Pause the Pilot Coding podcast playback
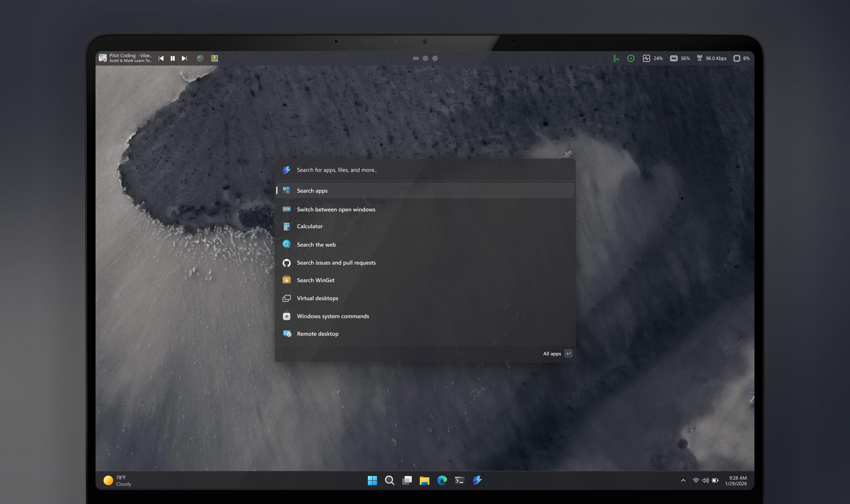 click(172, 58)
